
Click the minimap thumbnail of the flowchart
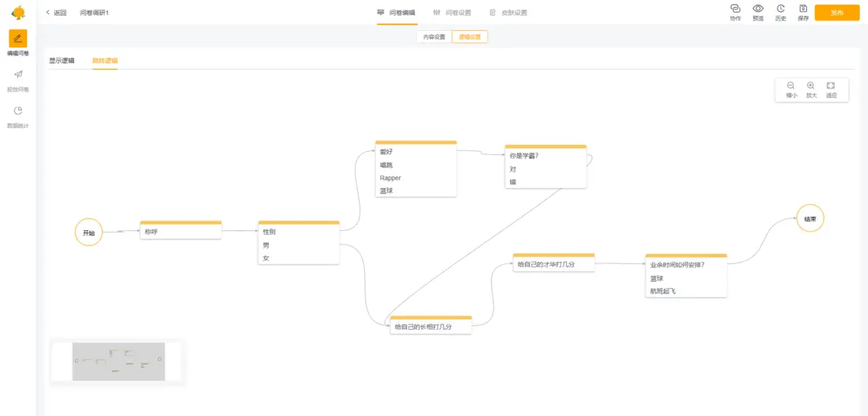(x=119, y=361)
